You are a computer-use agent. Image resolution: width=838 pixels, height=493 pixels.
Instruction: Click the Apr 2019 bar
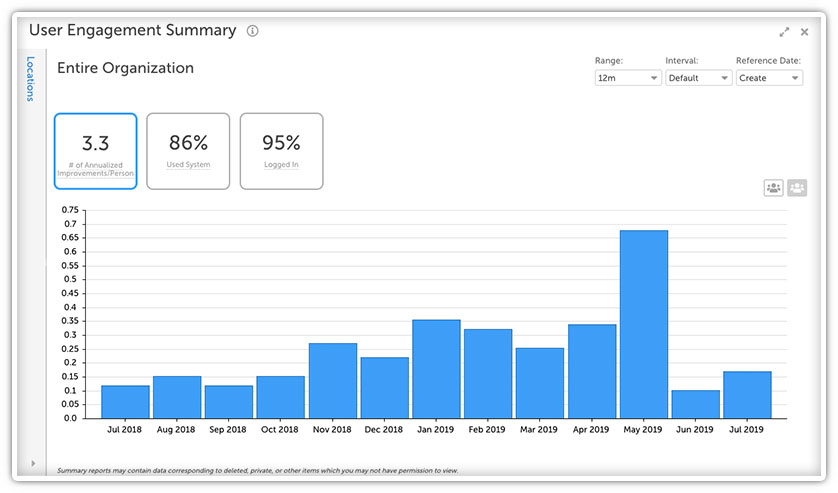tap(592, 371)
